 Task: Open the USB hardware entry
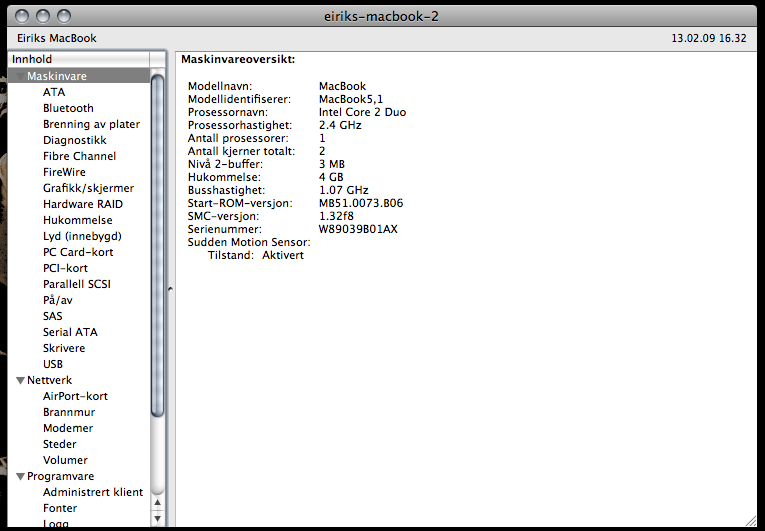click(x=53, y=364)
